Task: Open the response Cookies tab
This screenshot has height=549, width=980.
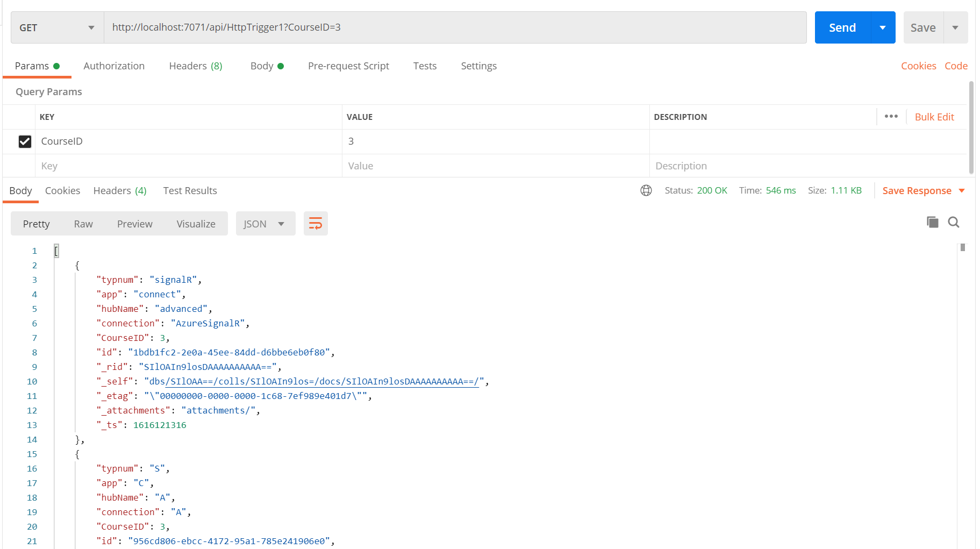Action: [62, 190]
